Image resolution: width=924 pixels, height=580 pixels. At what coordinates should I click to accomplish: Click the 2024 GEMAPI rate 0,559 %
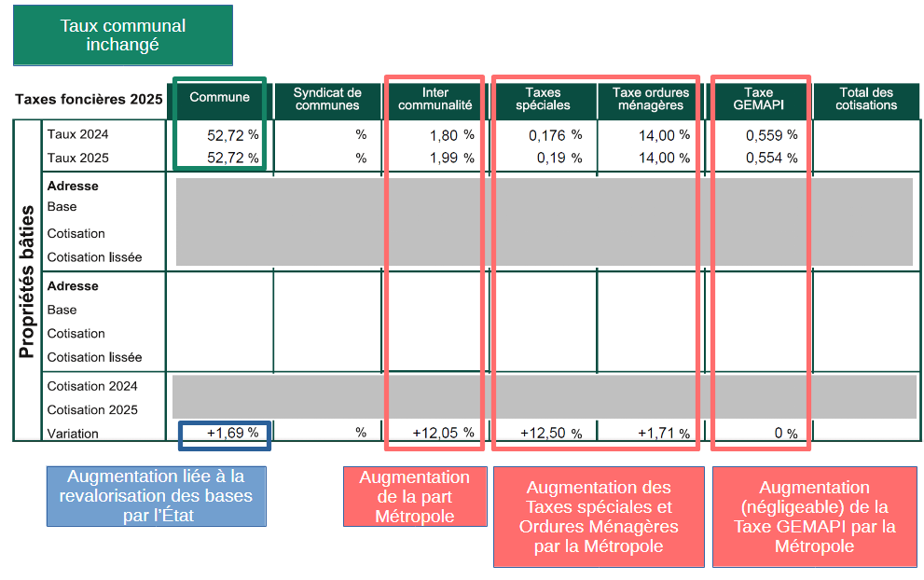click(771, 134)
